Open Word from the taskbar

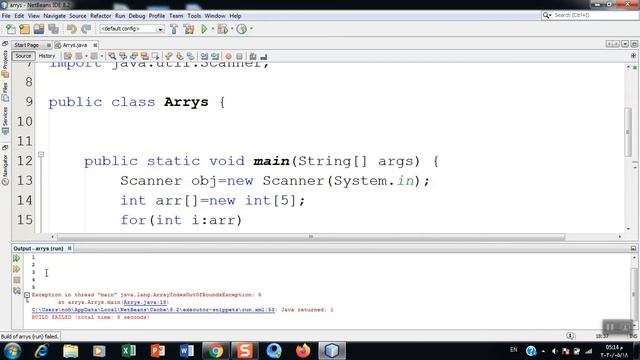pyautogui.click(x=187, y=351)
